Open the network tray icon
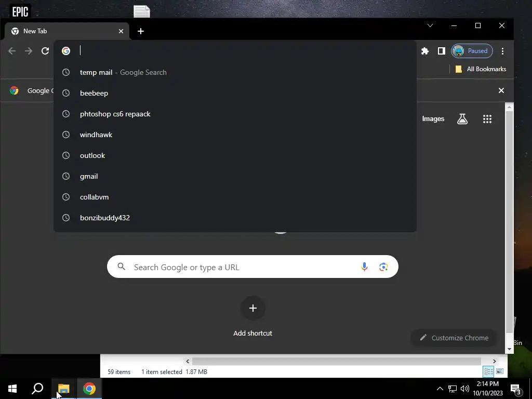The width and height of the screenshot is (532, 399). 453,389
